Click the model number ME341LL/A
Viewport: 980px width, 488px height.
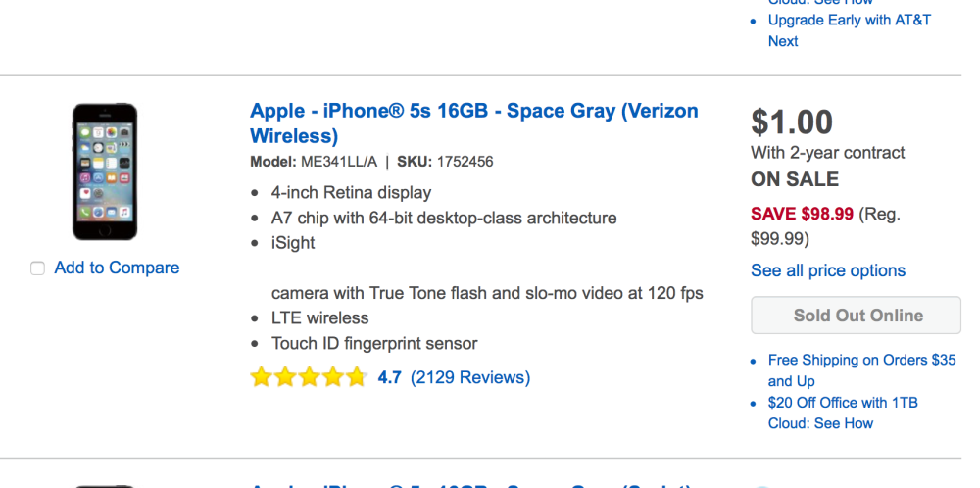click(x=339, y=162)
